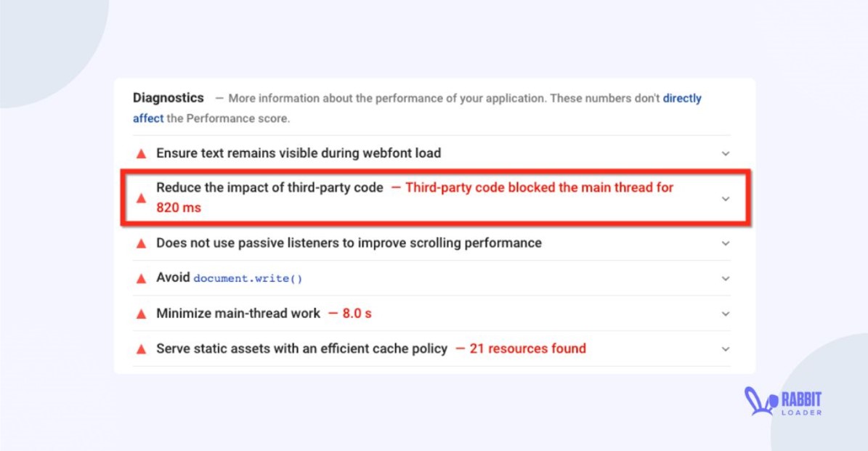This screenshot has width=868, height=451.
Task: Expand the Avoid document.write() section
Action: coord(725,278)
